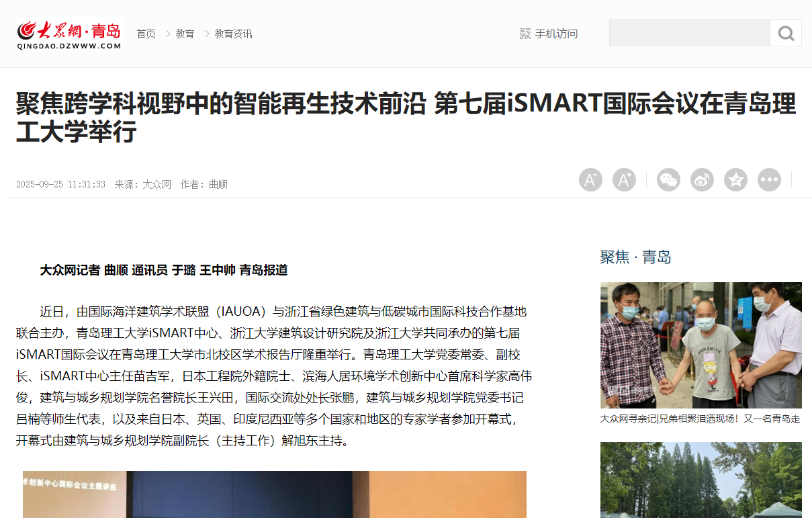Open the 聚焦 · 青岛 sidebar heading

click(635, 257)
